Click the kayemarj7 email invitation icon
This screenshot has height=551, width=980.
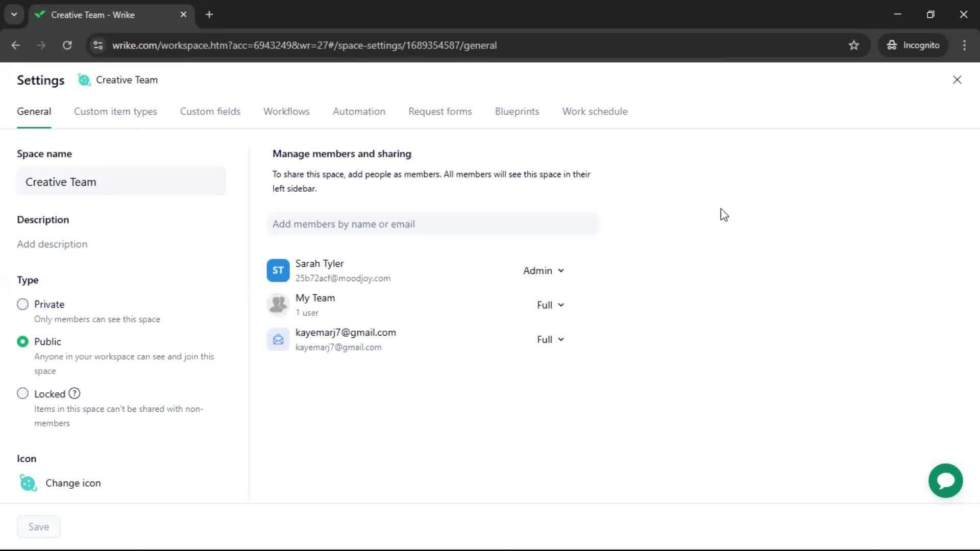278,339
